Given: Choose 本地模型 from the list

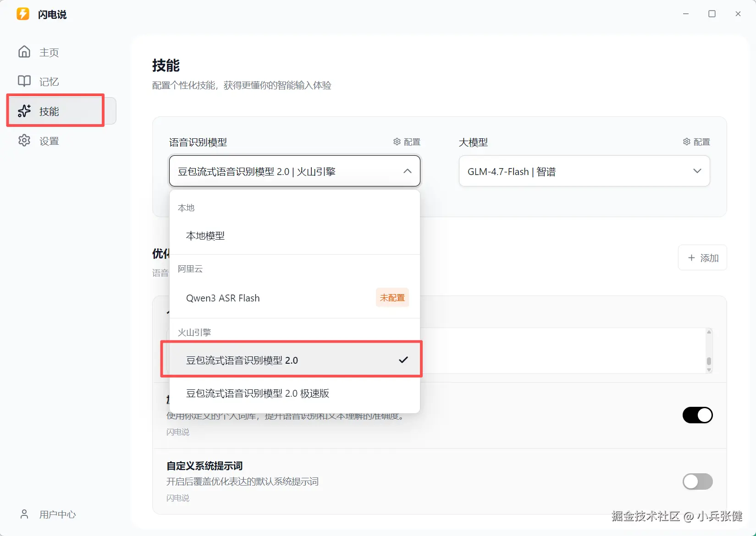Looking at the screenshot, I should tap(295, 236).
